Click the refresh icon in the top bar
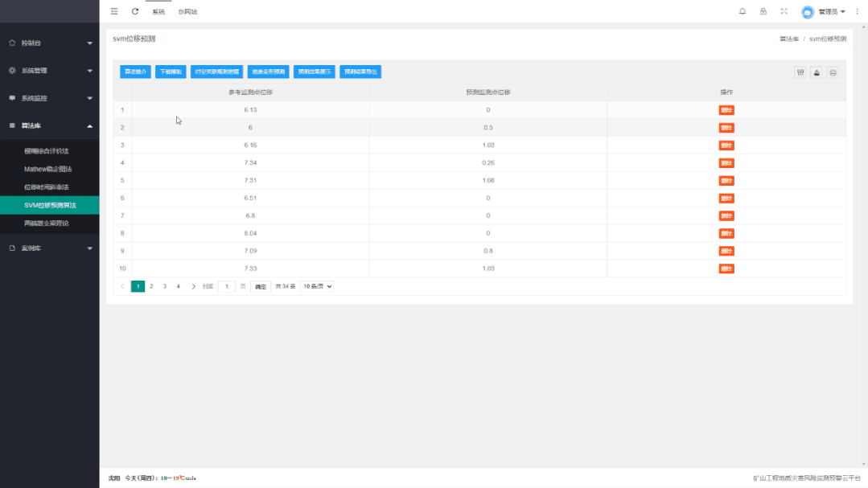The height and width of the screenshot is (488, 868). pos(135,11)
